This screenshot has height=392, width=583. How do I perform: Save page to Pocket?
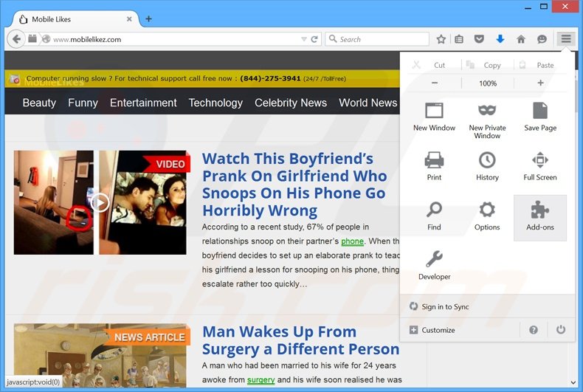[x=479, y=39]
